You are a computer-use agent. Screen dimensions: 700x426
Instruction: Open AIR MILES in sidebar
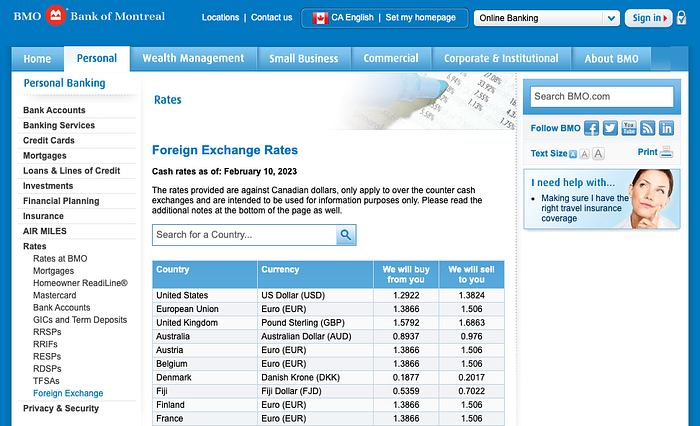[x=45, y=231]
